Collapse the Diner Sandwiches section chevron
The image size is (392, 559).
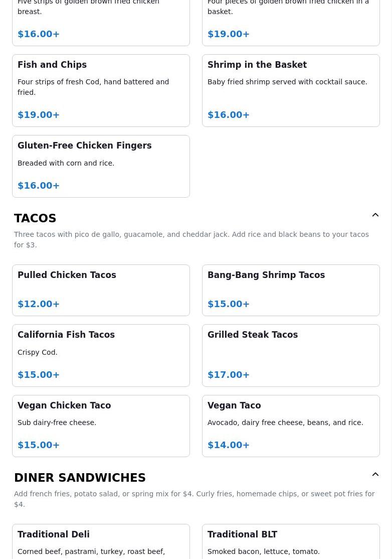pos(375,475)
